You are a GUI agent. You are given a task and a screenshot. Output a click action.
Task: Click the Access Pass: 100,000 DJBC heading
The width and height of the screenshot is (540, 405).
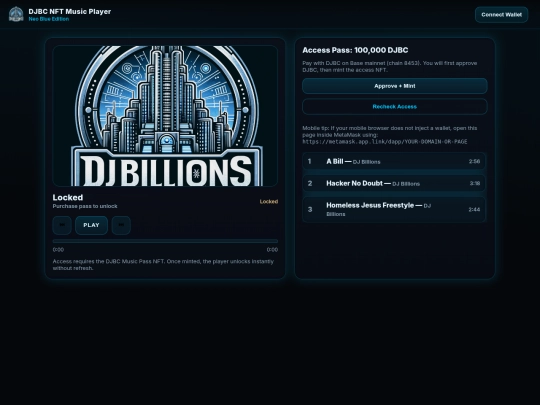tap(355, 50)
